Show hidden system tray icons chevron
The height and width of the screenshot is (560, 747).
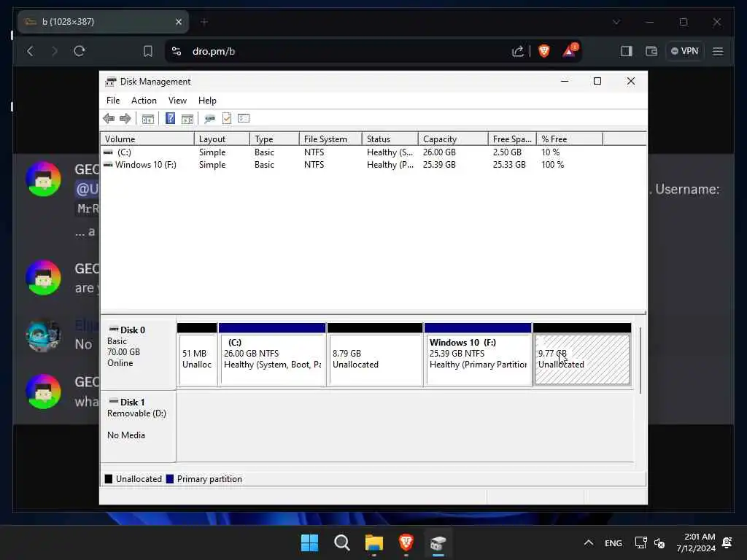coord(589,542)
